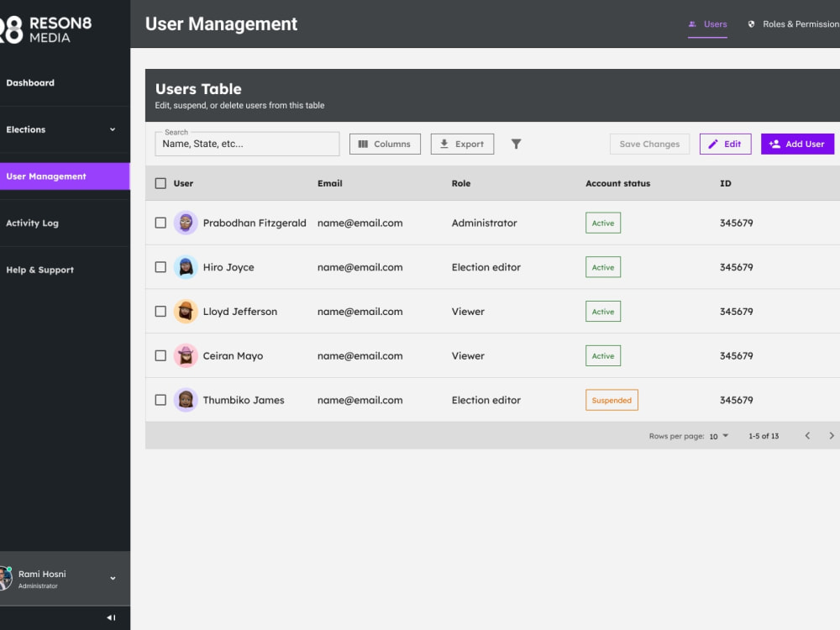Click Thumbiko James's ID 345679
The height and width of the screenshot is (630, 840).
tap(736, 400)
